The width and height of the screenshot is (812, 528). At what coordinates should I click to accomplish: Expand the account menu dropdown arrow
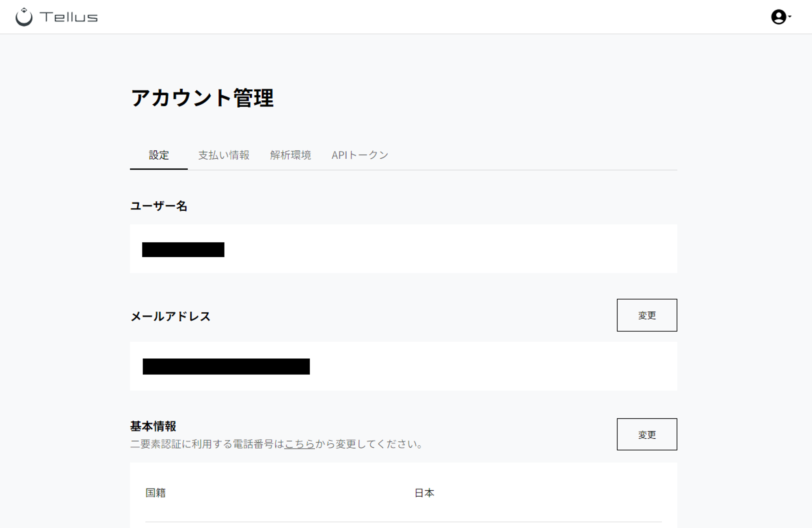pos(790,17)
